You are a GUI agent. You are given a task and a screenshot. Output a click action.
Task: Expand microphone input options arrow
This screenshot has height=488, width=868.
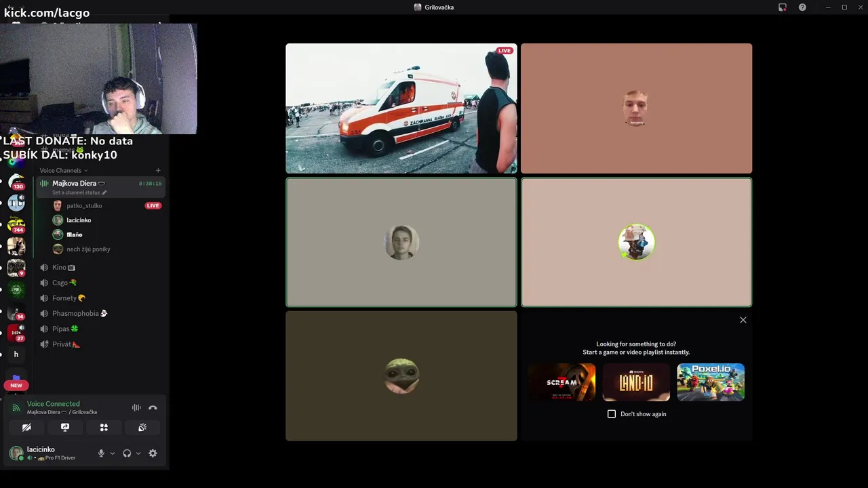coord(113,453)
